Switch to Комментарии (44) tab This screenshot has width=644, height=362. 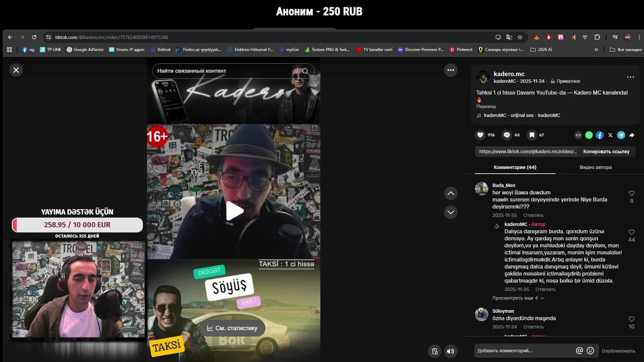[x=515, y=167]
